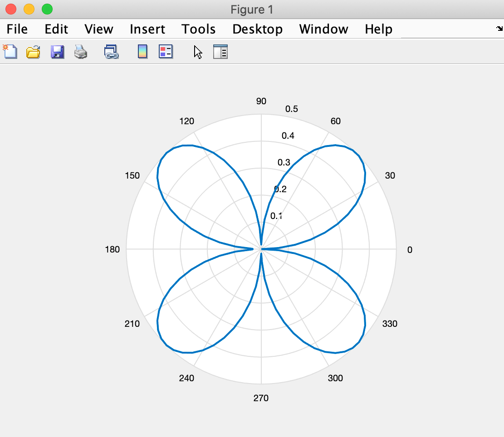The width and height of the screenshot is (504, 437).
Task: Open the Edit menu
Action: pyautogui.click(x=56, y=29)
